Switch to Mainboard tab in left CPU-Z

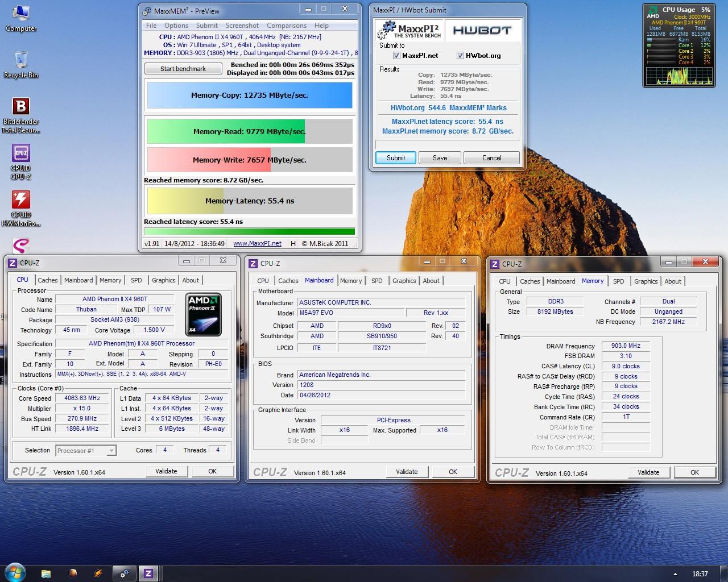click(78, 280)
